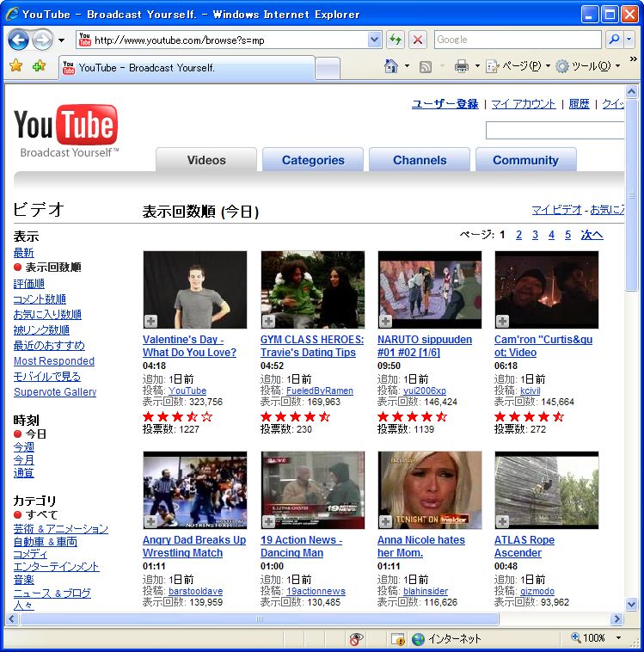This screenshot has width=644, height=652.
Task: Switch to the Categories tab
Action: [x=313, y=160]
